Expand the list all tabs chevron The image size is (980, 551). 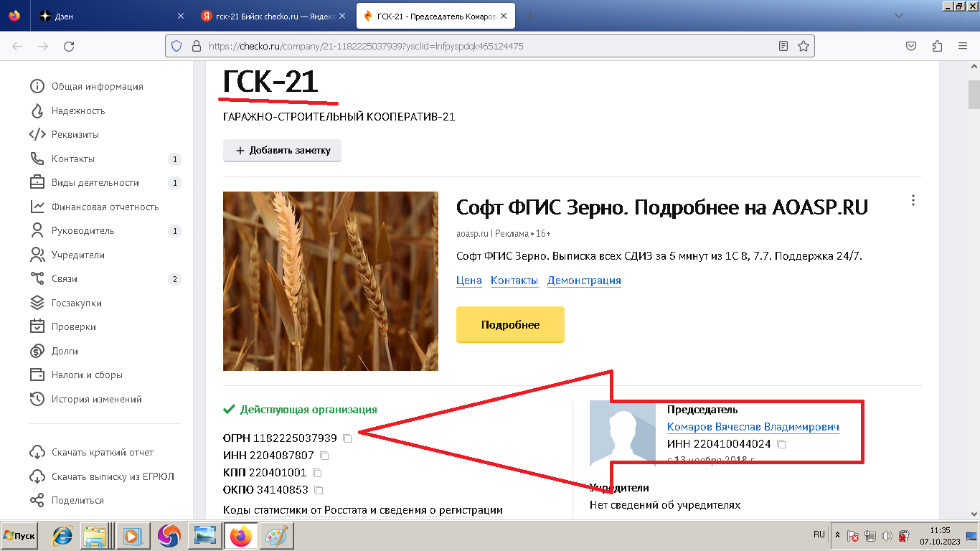(x=898, y=16)
